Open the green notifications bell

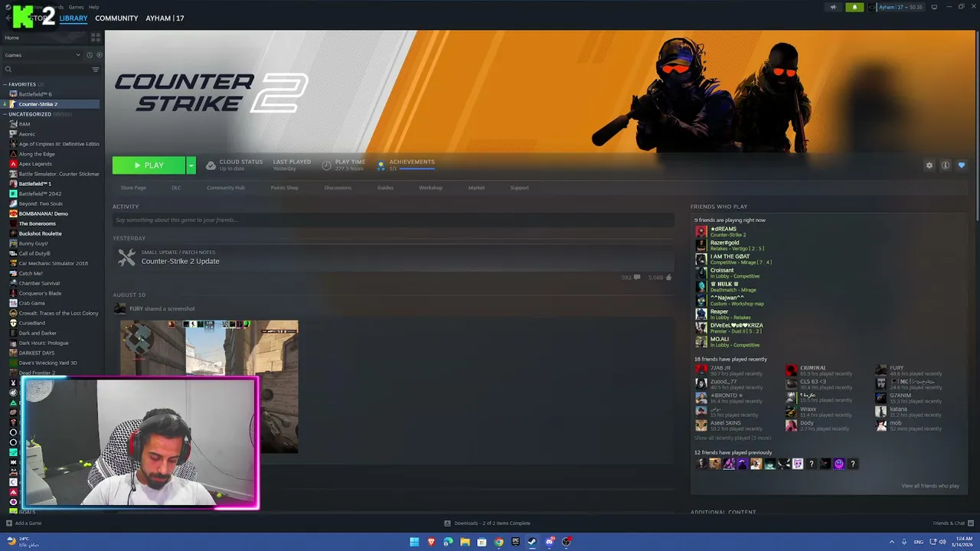(x=854, y=8)
